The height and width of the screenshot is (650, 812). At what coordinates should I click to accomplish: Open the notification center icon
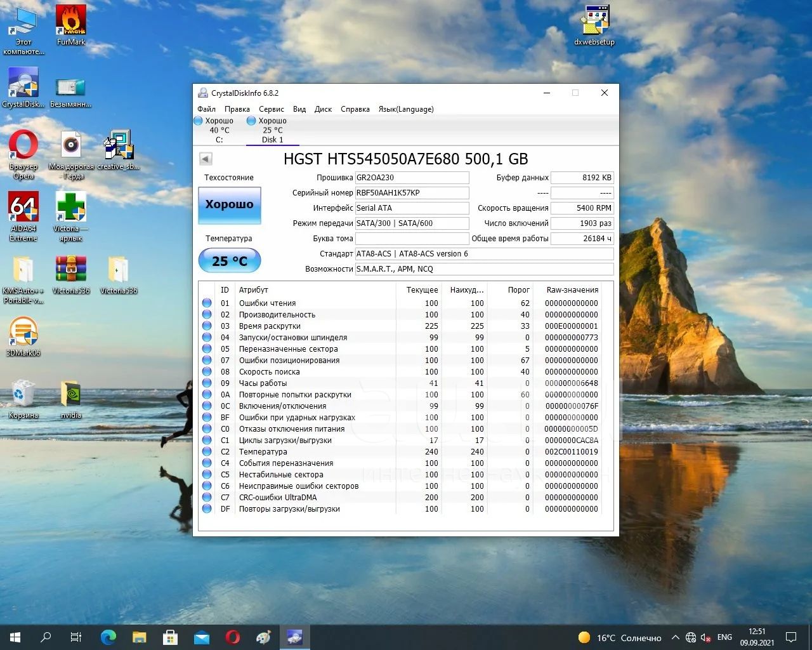coord(791,637)
